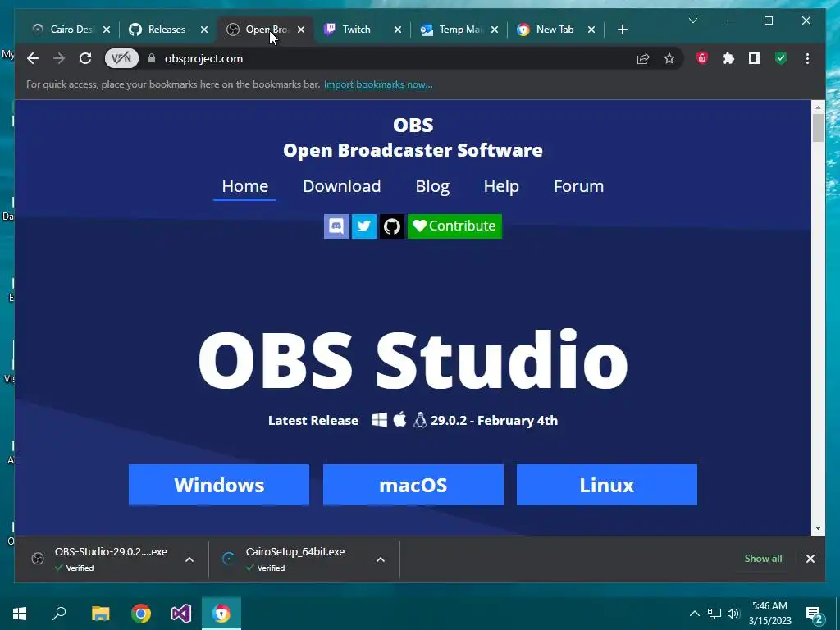Open taskbar search magnifier
The image size is (840, 630).
pyautogui.click(x=59, y=614)
